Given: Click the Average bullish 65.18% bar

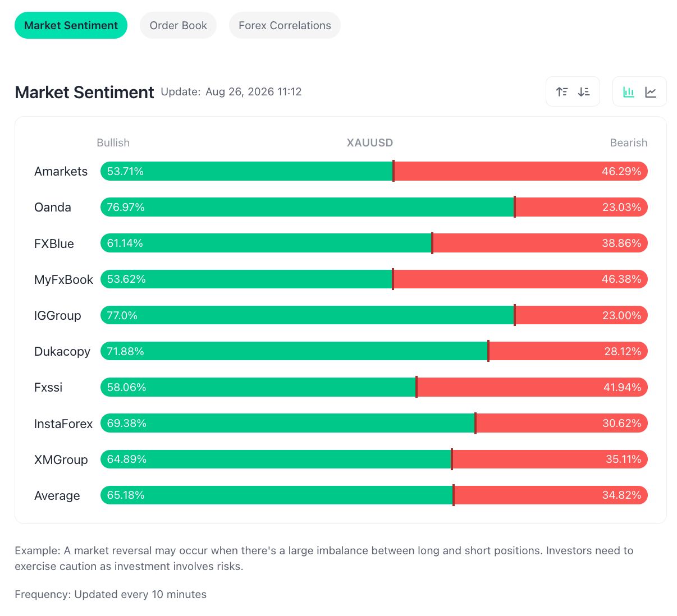Looking at the screenshot, I should 277,495.
